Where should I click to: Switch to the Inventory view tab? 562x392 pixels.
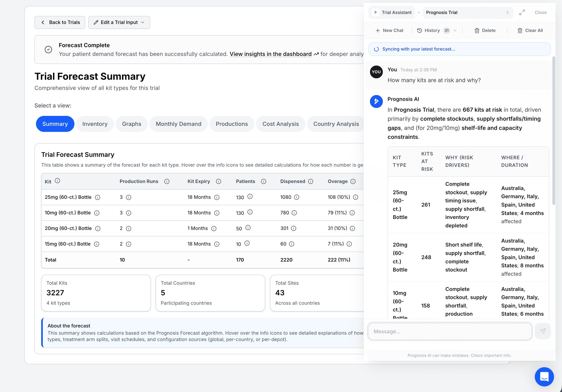tap(95, 124)
